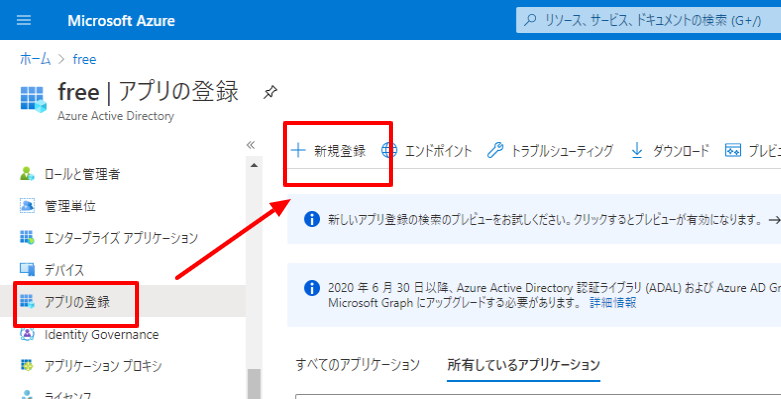Click the Azure AD app grid icon
Image resolution: width=781 pixels, height=399 pixels.
(x=33, y=99)
